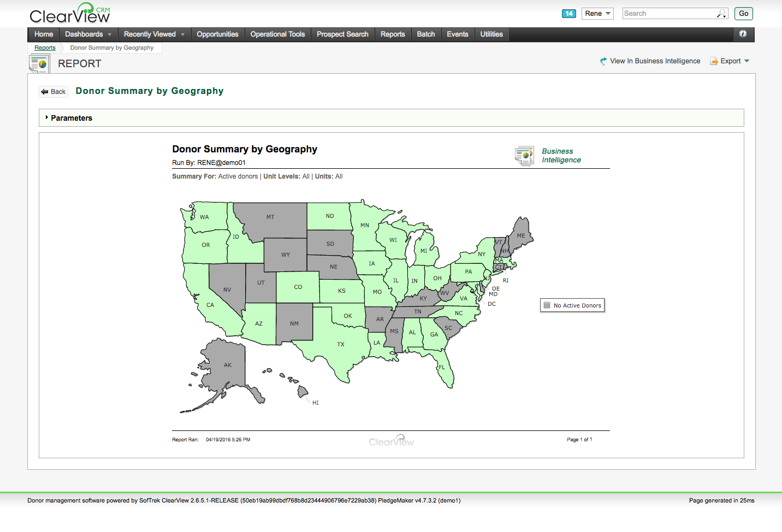Expand the Recently Viewed menu
782x532 pixels.
click(154, 34)
